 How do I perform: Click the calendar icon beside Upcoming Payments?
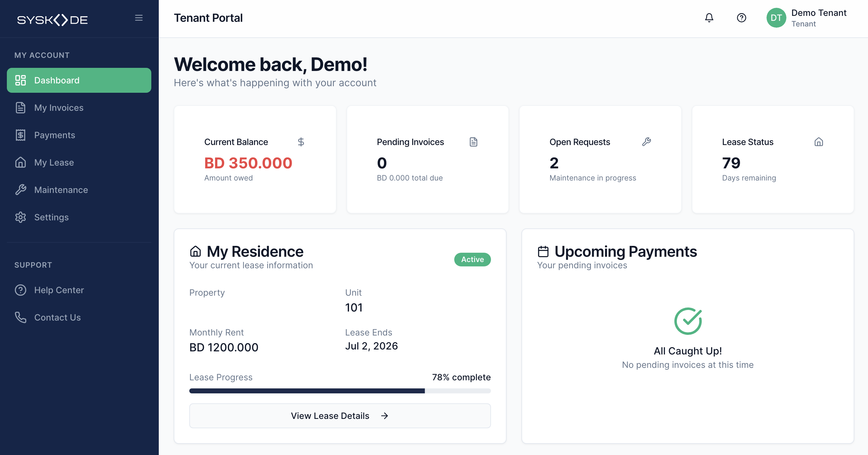[543, 251]
